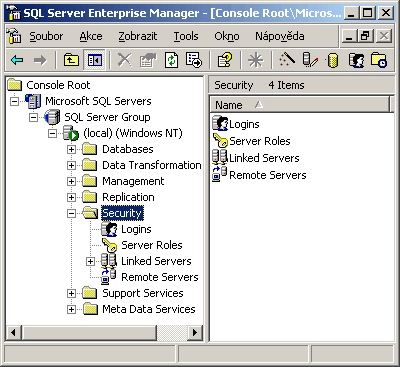Image resolution: width=400 pixels, height=367 pixels.
Task: Click the Run a Wizard wand icon
Action: 287,60
